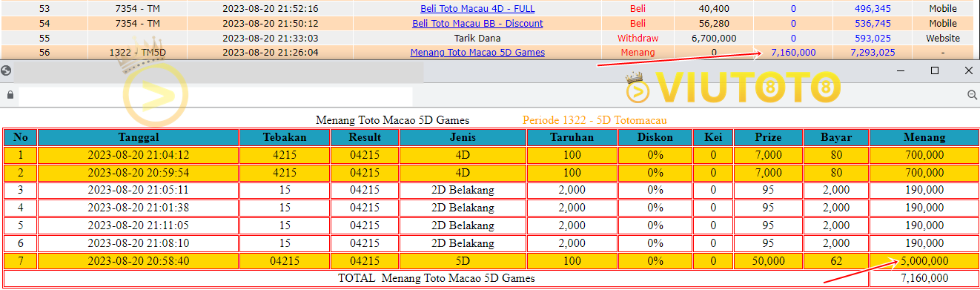Maximize the popup window
The height and width of the screenshot is (290, 980).
tap(935, 70)
